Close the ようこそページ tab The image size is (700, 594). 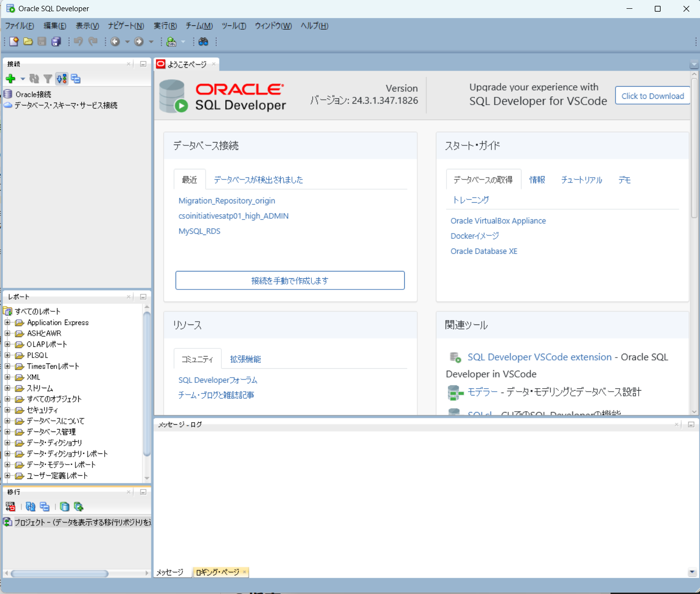[x=214, y=64]
